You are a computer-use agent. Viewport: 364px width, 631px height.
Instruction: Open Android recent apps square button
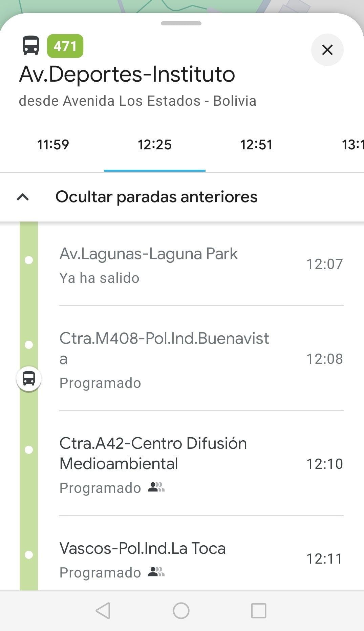[259, 610]
